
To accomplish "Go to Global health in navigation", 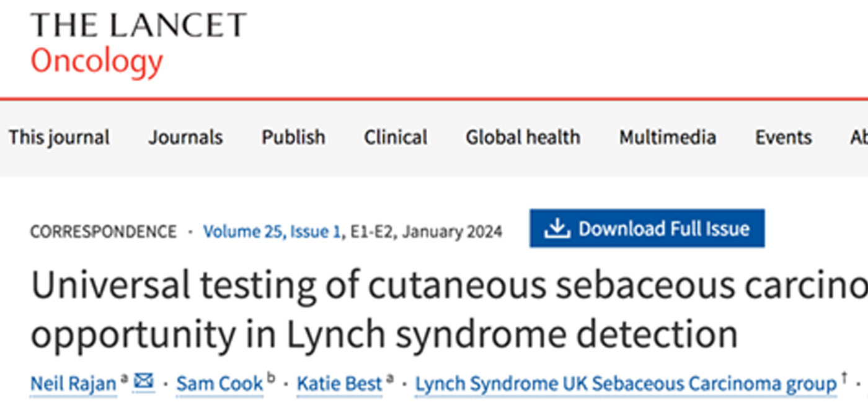I will [523, 137].
